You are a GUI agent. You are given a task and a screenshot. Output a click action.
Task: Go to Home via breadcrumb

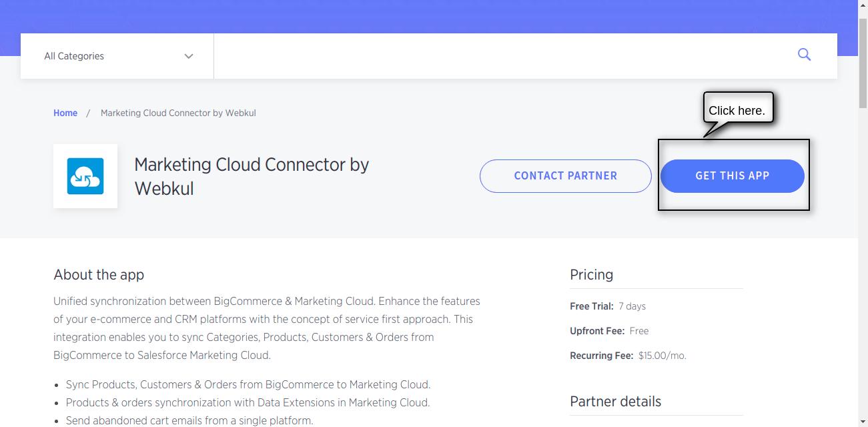65,113
